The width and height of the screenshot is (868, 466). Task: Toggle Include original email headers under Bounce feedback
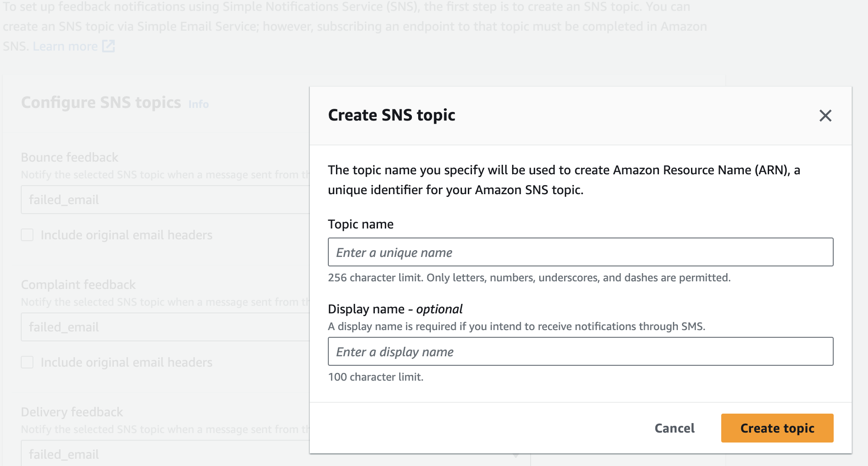[27, 235]
